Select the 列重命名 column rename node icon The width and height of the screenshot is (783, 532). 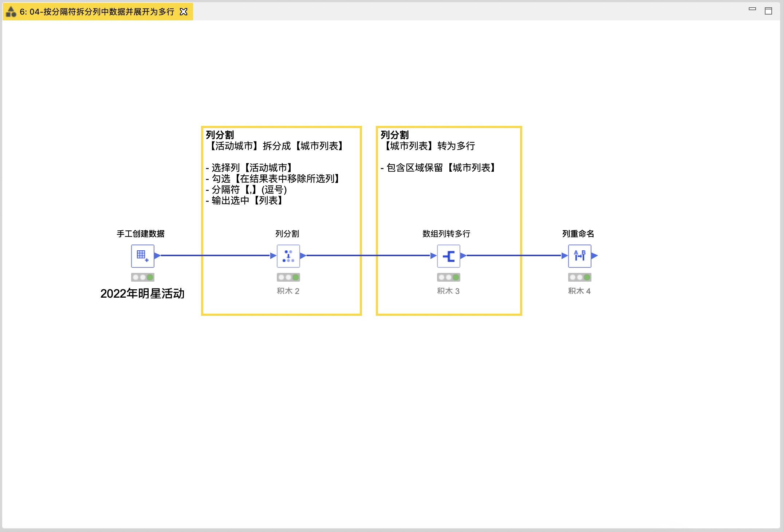579,256
